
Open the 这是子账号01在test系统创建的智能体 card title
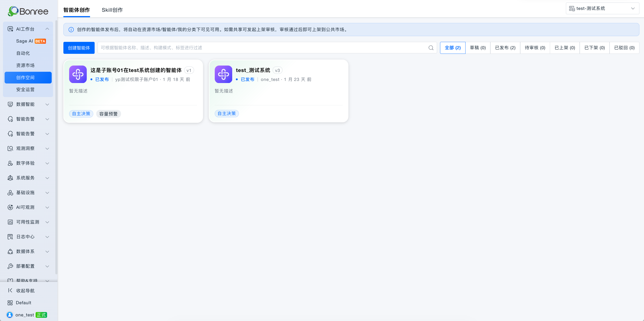(136, 70)
